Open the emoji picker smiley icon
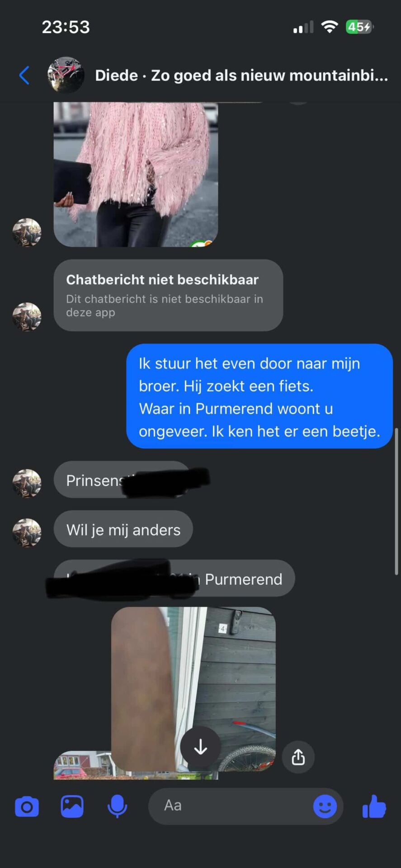Image resolution: width=401 pixels, height=868 pixels. (x=325, y=806)
